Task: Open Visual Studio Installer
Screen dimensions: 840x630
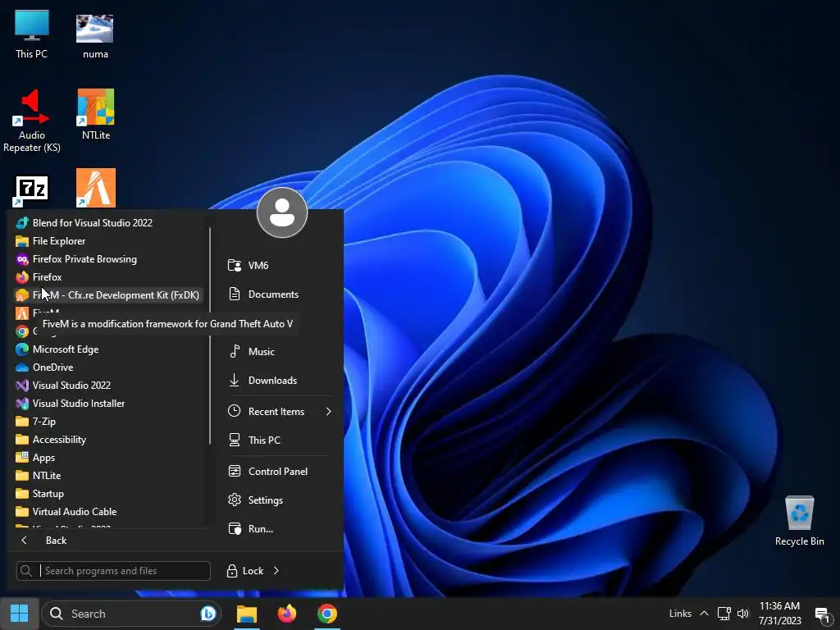Action: 107,404
